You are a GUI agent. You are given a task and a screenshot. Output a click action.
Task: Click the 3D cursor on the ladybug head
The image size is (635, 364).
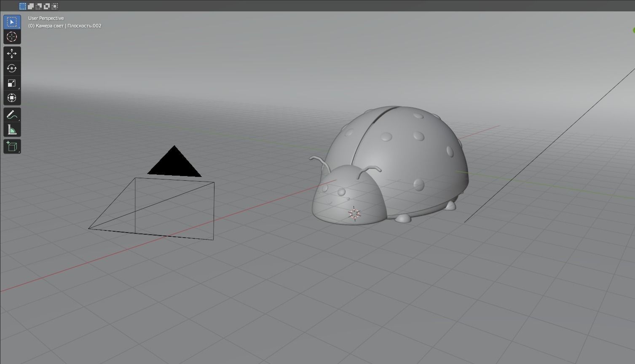click(355, 214)
